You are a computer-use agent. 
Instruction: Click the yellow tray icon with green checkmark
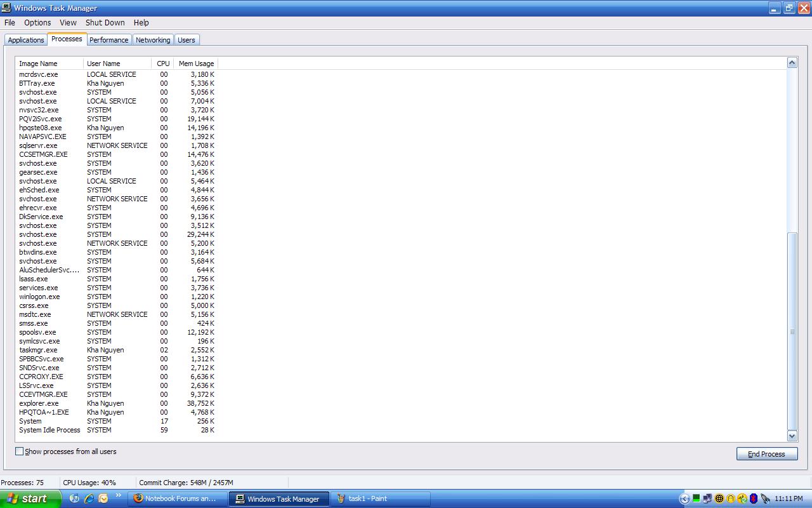click(x=742, y=498)
